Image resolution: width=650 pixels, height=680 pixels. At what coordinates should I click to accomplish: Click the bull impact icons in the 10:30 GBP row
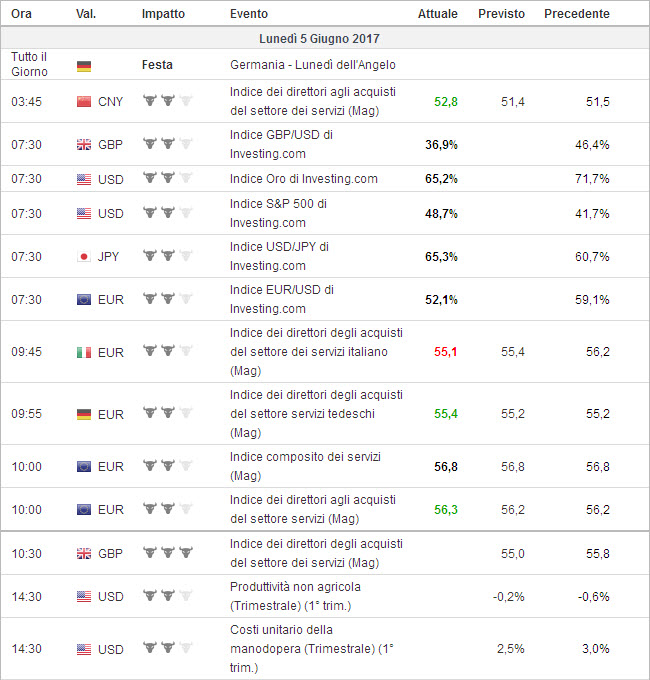(167, 552)
